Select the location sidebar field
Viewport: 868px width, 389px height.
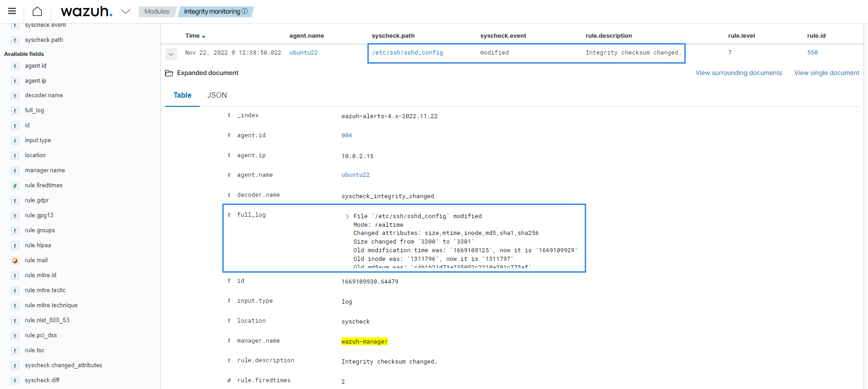point(35,155)
